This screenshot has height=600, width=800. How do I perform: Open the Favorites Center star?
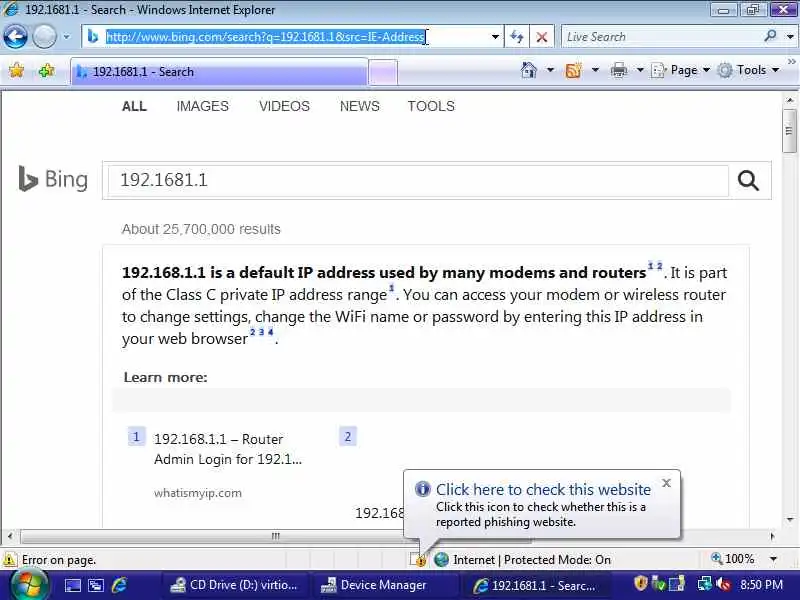[x=16, y=70]
